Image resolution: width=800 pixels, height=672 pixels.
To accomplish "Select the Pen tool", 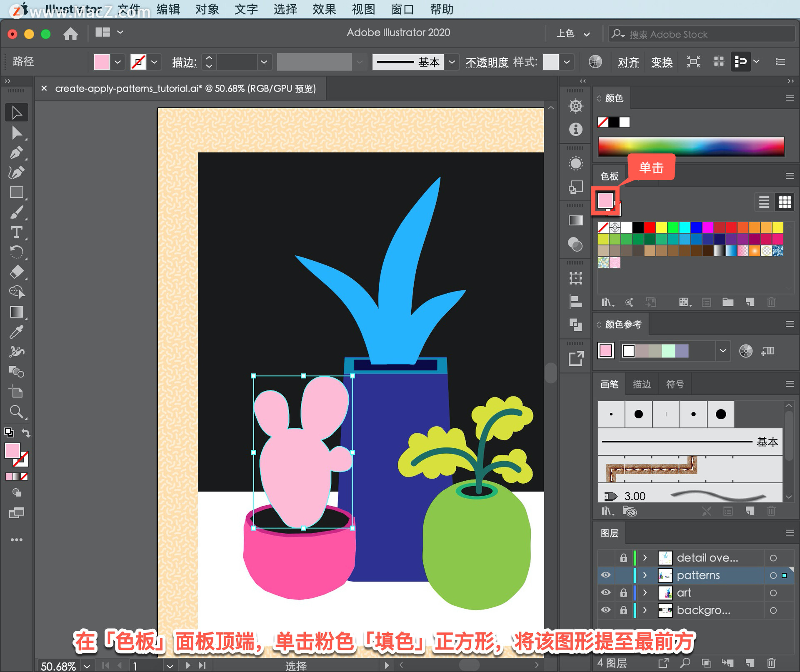I will pos(16,152).
